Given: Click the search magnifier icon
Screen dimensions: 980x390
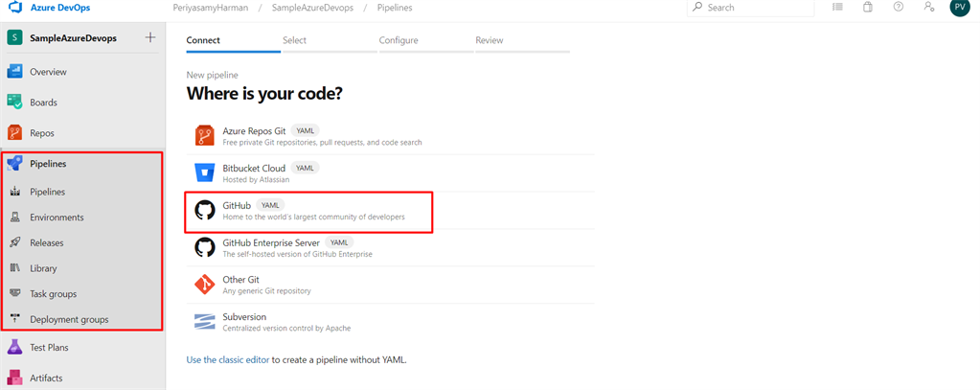Looking at the screenshot, I should tap(697, 8).
